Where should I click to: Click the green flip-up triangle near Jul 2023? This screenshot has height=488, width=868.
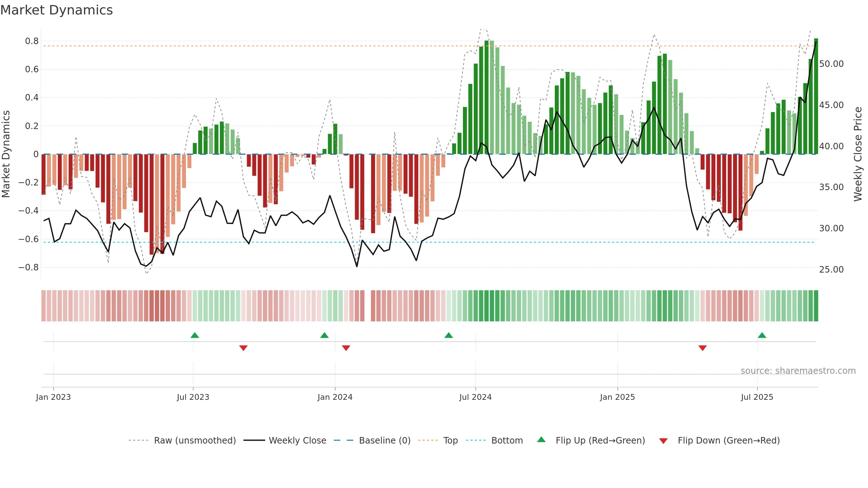(x=195, y=335)
